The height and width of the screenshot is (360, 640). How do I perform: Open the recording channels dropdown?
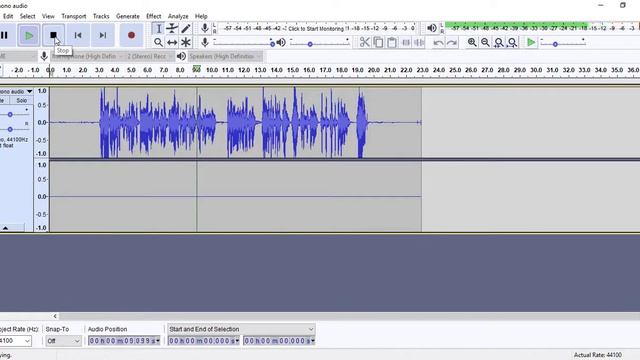149,56
